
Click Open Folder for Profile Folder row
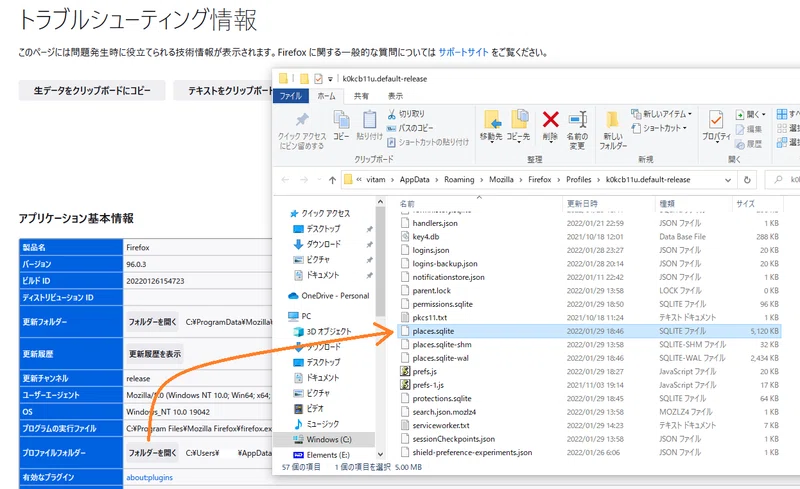(x=152, y=453)
